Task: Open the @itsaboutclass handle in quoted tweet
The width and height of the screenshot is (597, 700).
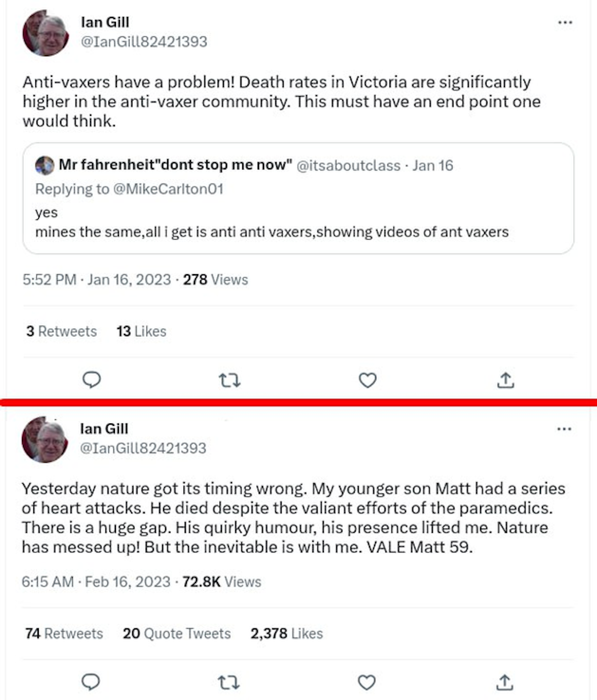Action: point(348,165)
